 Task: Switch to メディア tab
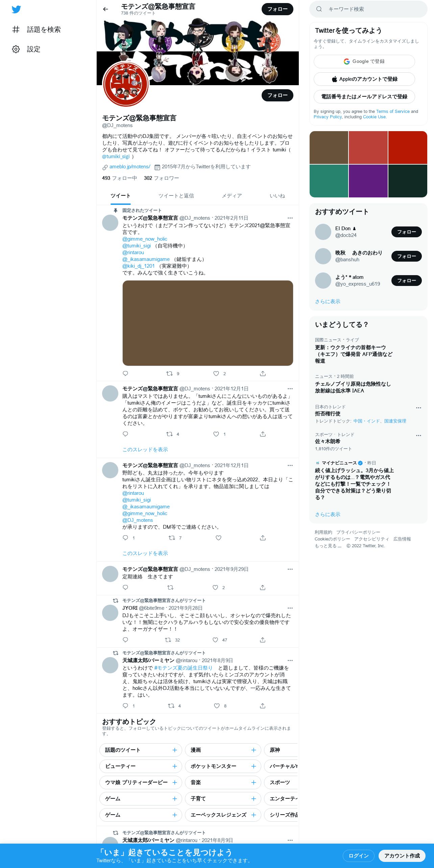click(232, 196)
